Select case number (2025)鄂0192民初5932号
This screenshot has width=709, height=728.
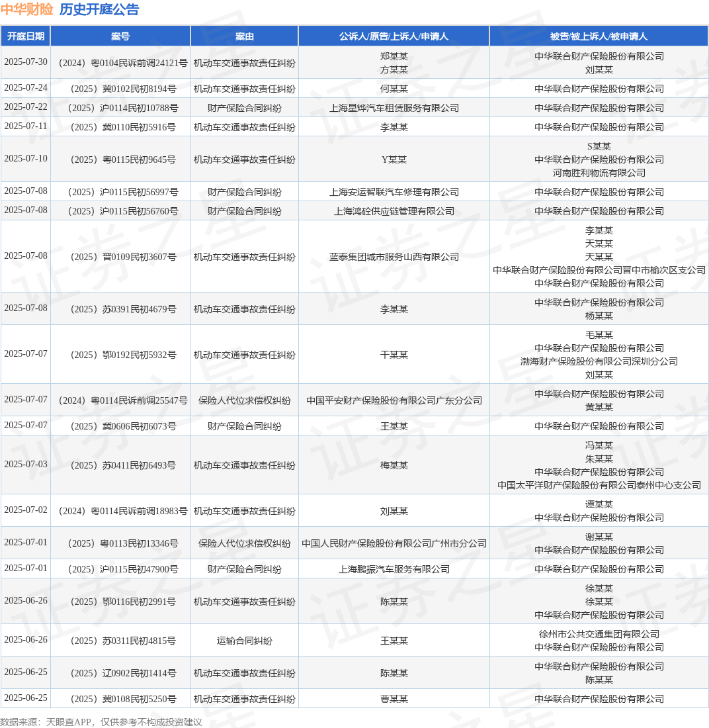click(120, 355)
